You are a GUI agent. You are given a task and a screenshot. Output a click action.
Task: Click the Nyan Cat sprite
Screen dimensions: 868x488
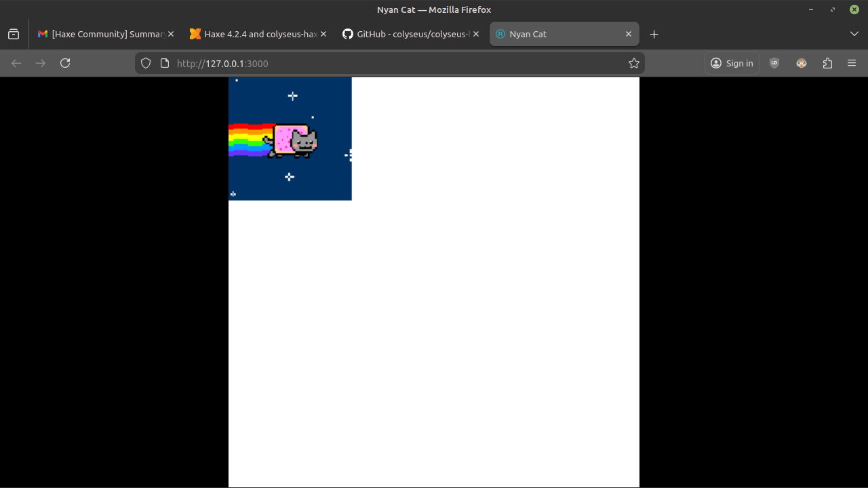(294, 140)
